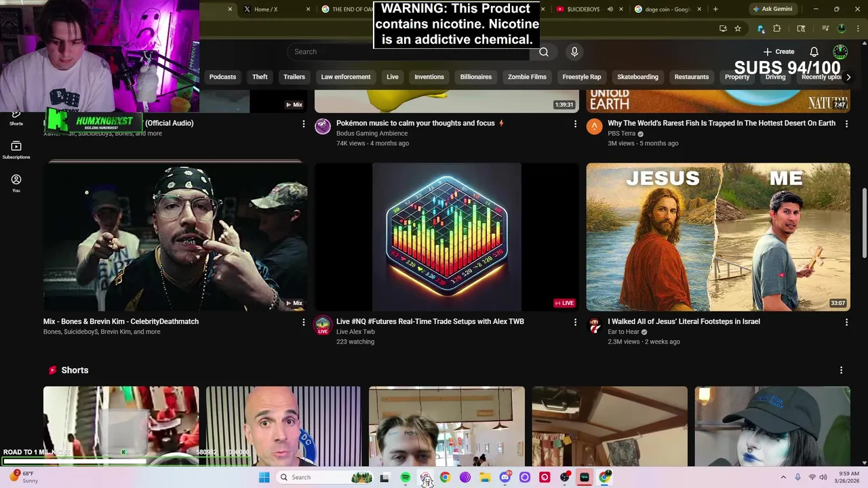Open Task View from the taskbar
Screen dimensions: 868x488
[x=384, y=477]
